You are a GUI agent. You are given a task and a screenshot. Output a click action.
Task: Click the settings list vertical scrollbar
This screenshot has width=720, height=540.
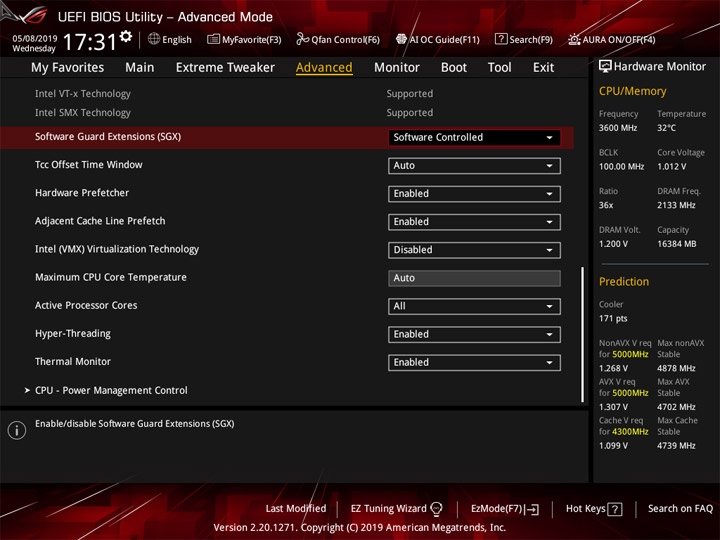click(582, 334)
